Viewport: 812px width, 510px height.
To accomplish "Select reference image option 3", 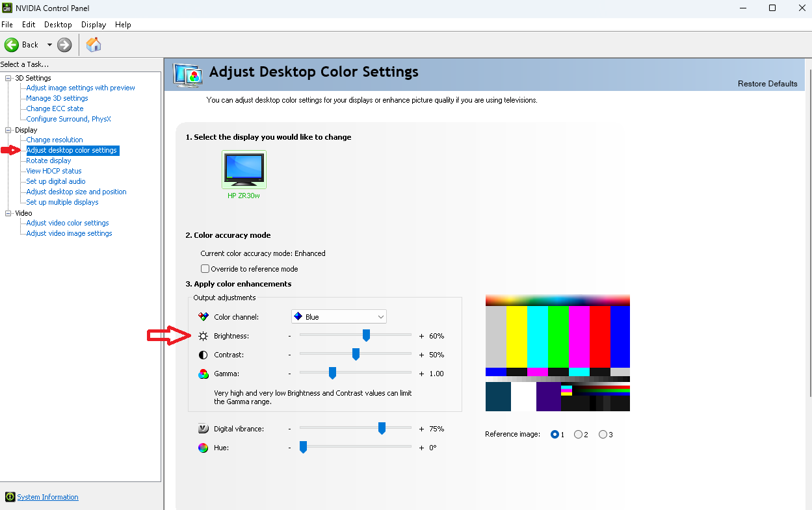I will coord(603,435).
